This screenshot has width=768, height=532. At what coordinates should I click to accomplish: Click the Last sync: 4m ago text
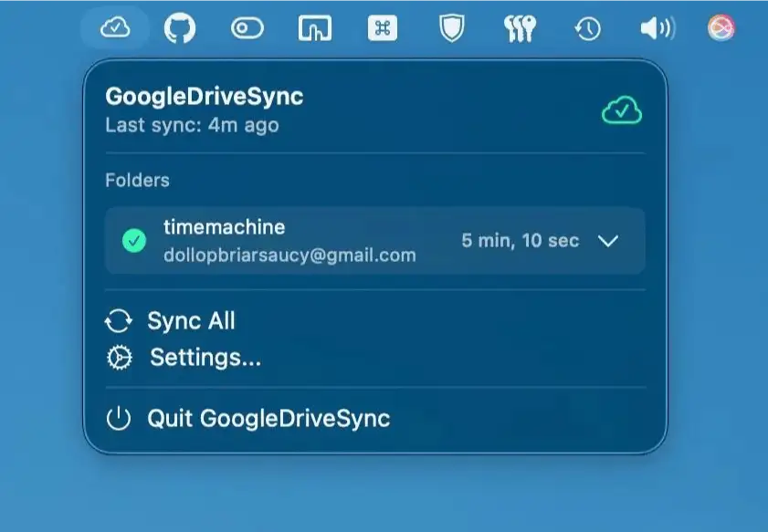[192, 125]
